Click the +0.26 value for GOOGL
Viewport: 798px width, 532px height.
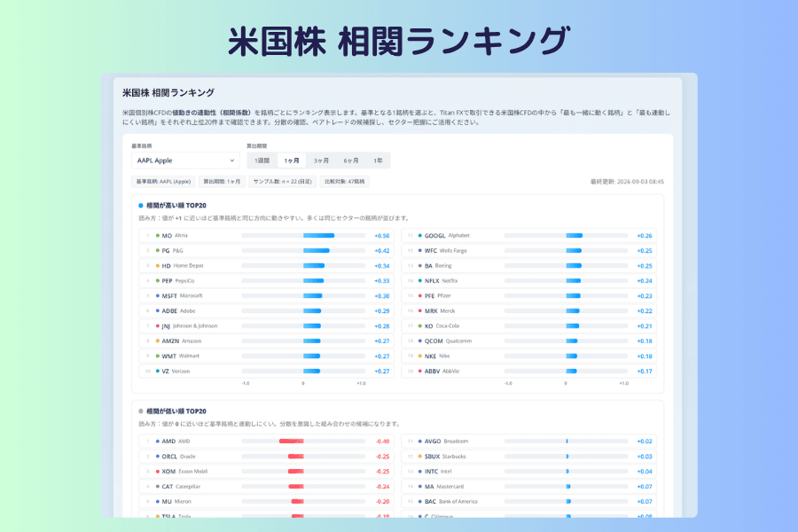point(645,236)
